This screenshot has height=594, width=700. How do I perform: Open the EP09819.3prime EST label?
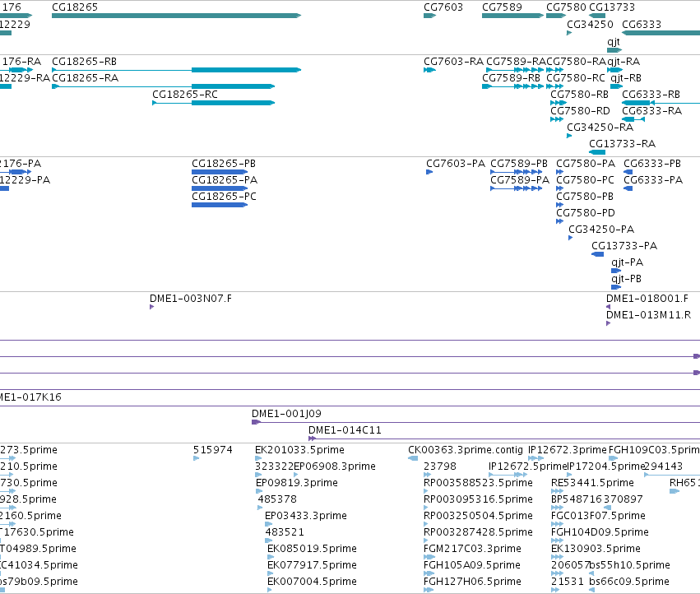point(297,483)
